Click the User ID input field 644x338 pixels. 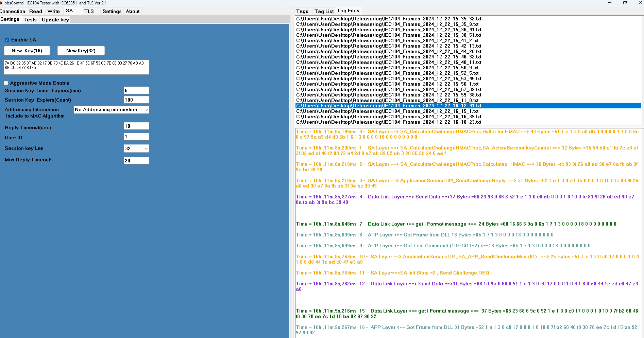(x=136, y=136)
